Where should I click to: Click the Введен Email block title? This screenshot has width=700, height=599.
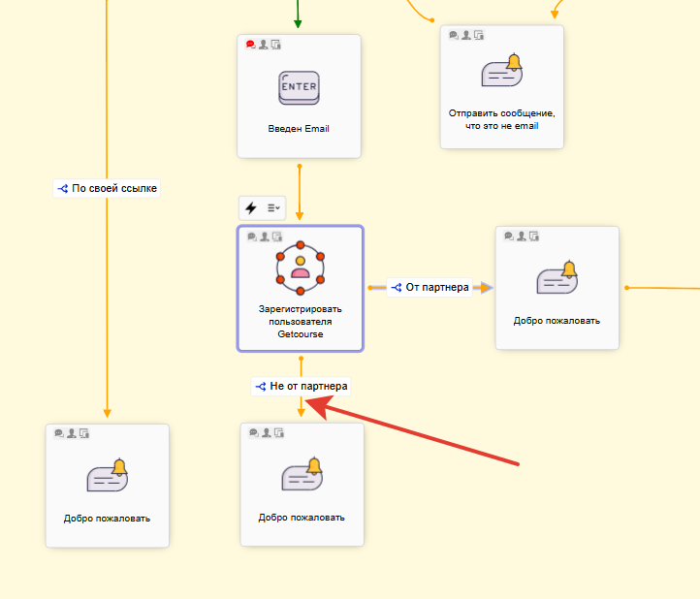[299, 128]
